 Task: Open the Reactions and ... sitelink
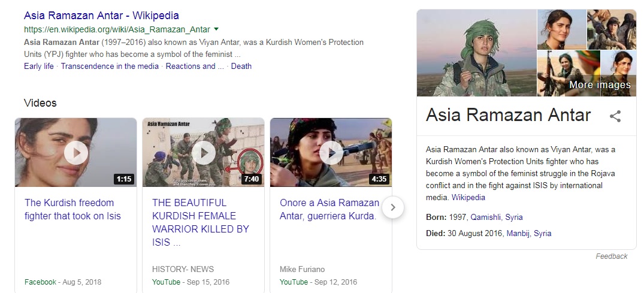195,66
